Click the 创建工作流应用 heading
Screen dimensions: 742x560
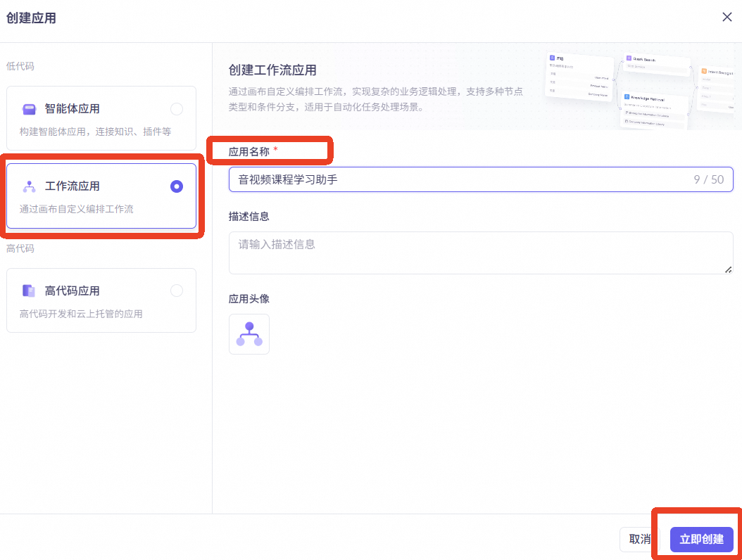272,70
